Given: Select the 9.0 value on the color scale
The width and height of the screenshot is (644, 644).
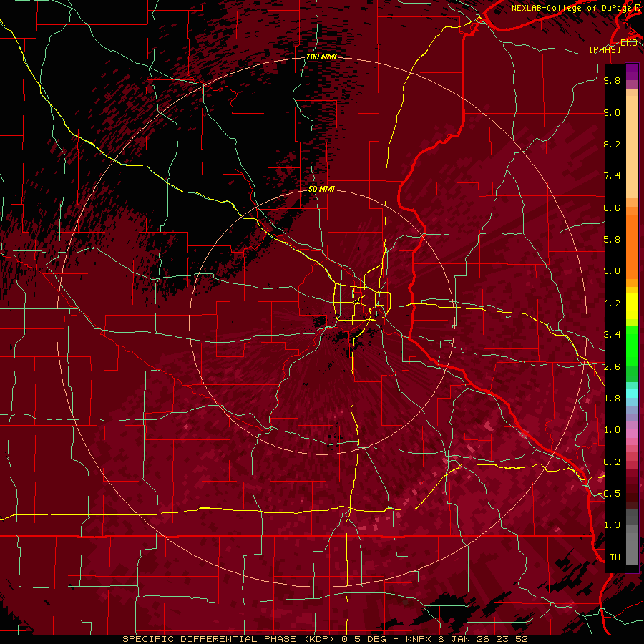Looking at the screenshot, I should [612, 112].
